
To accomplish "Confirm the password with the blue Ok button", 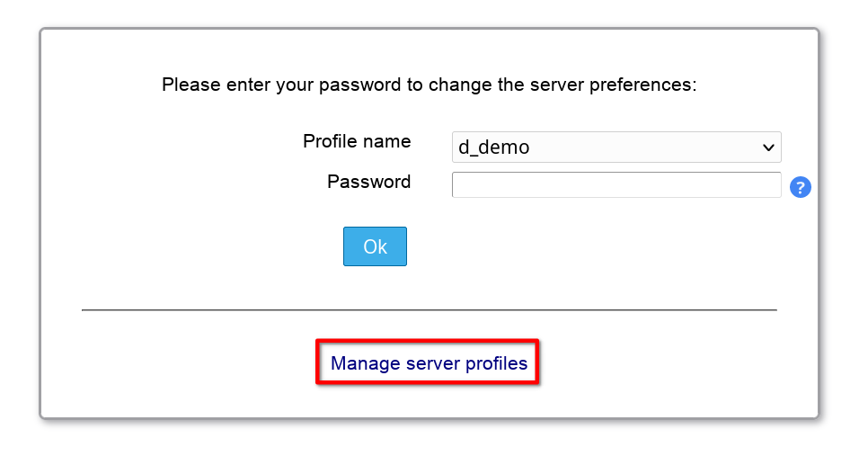I will (x=375, y=246).
